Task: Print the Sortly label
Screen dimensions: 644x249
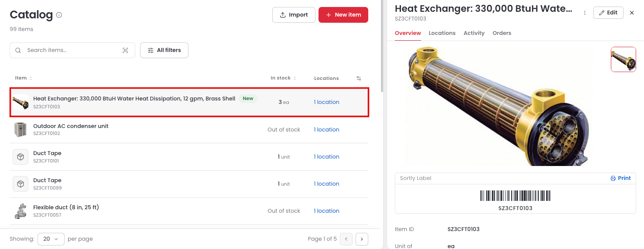Action: [x=620, y=178]
